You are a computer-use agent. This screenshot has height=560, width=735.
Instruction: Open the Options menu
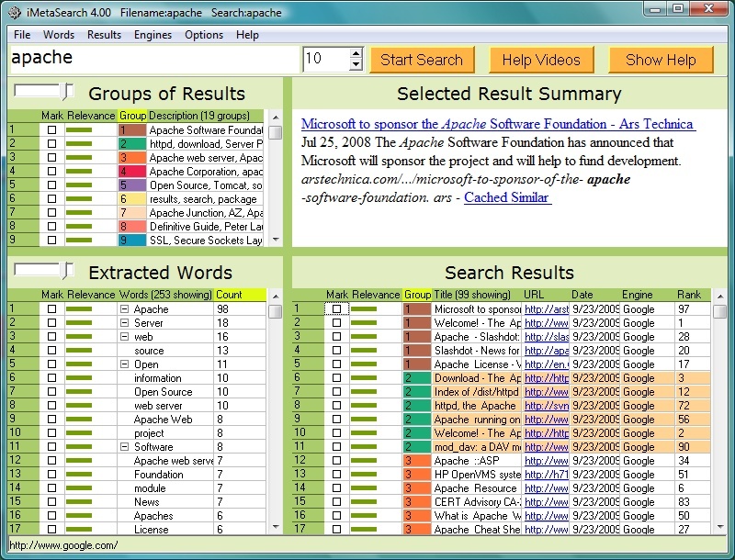[x=204, y=35]
